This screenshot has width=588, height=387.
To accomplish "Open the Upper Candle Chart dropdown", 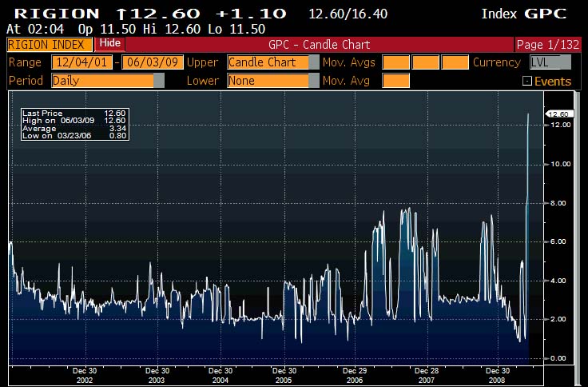I will click(x=272, y=62).
